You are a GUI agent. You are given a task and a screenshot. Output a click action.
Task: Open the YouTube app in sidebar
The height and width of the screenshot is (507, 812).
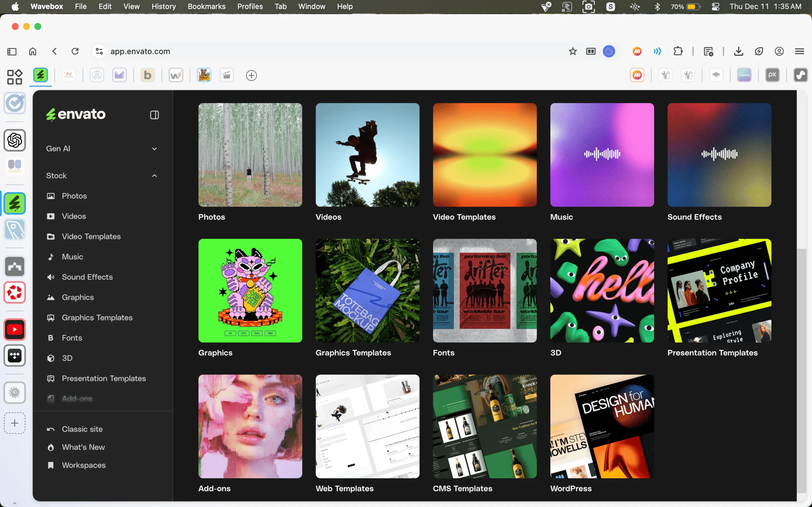[15, 330]
